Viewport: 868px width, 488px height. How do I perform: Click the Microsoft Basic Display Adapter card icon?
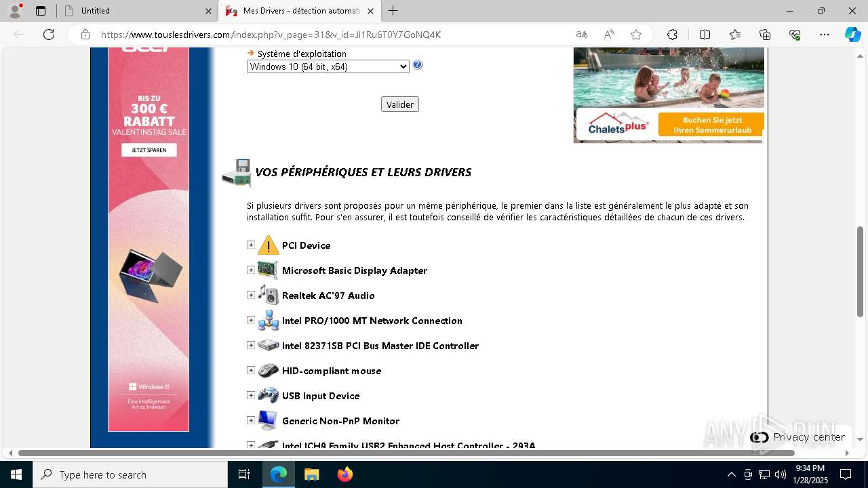click(269, 270)
